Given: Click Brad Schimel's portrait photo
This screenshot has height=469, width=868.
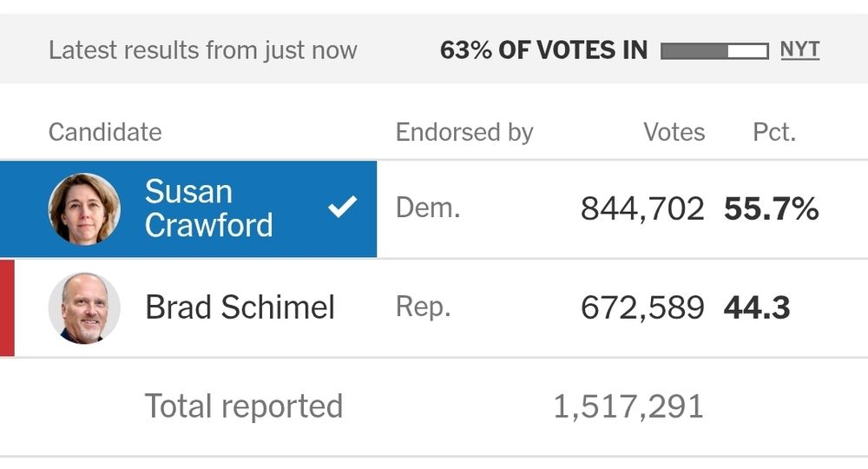Looking at the screenshot, I should (84, 307).
